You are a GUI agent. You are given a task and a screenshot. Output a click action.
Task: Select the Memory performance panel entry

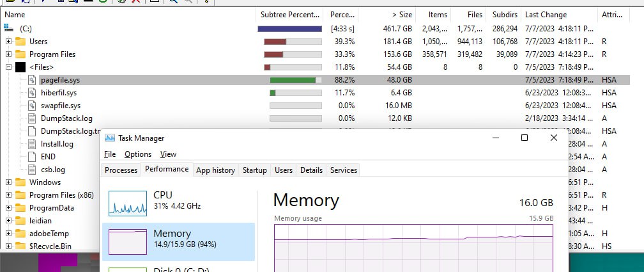pyautogui.click(x=178, y=242)
